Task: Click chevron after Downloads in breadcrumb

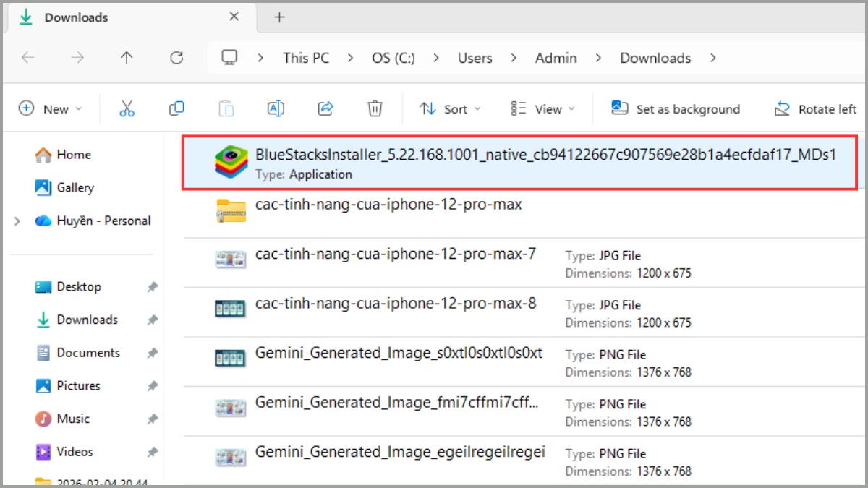Action: pos(713,58)
